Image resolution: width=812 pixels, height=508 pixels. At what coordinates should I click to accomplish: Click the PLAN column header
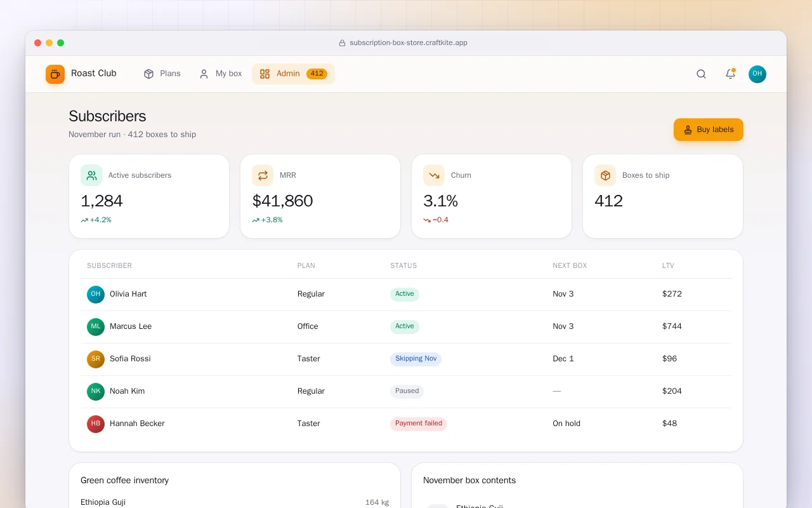(306, 265)
